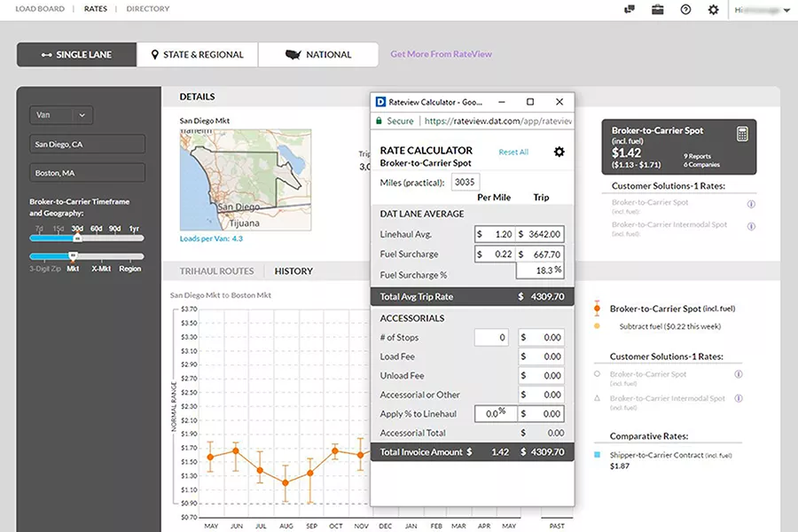
Task: Set timeframe to the 60d label
Action: click(96, 229)
